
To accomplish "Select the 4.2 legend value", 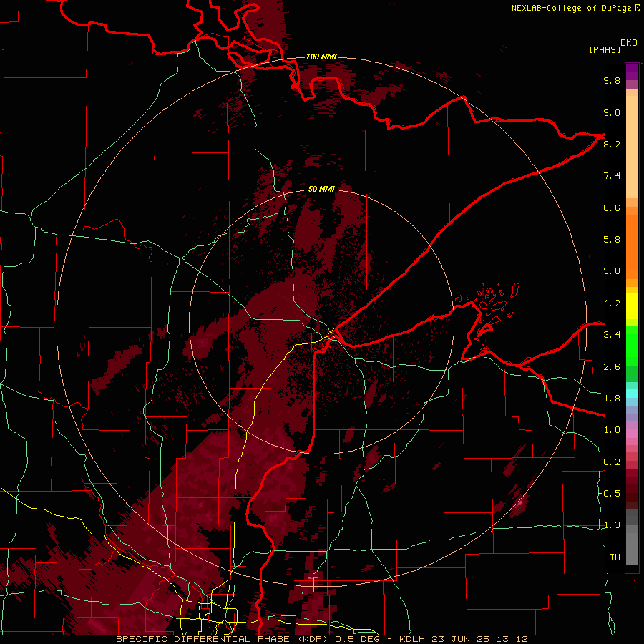I will pyautogui.click(x=612, y=303).
